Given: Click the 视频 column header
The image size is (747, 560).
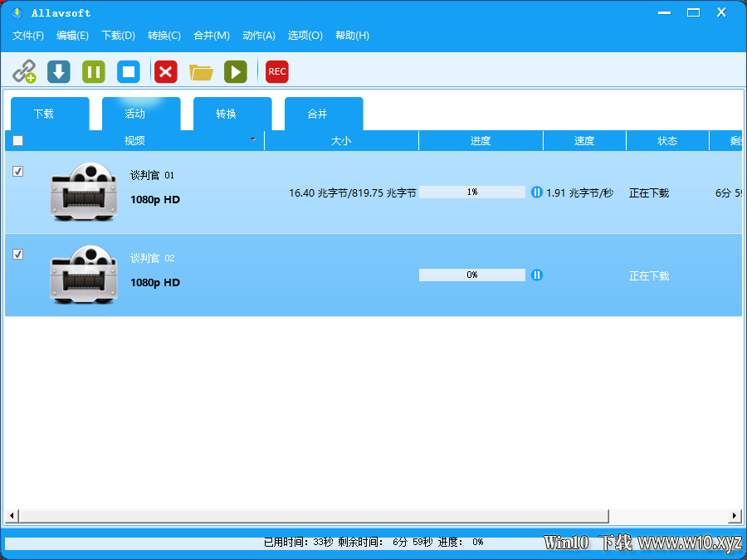Looking at the screenshot, I should click(134, 140).
